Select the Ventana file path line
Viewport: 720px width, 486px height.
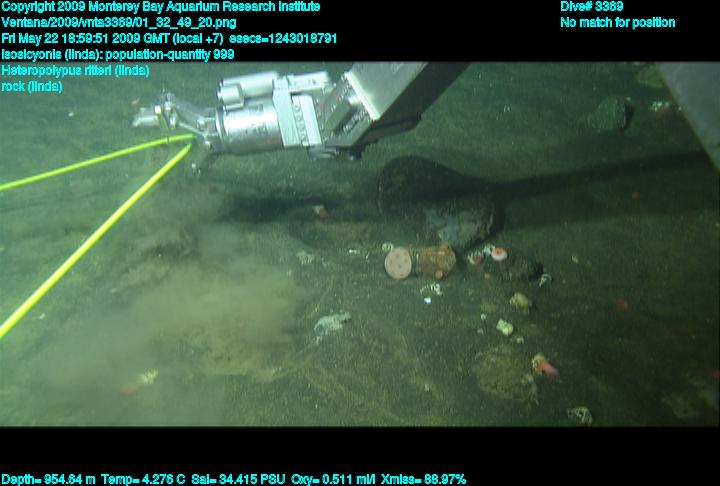tap(119, 22)
